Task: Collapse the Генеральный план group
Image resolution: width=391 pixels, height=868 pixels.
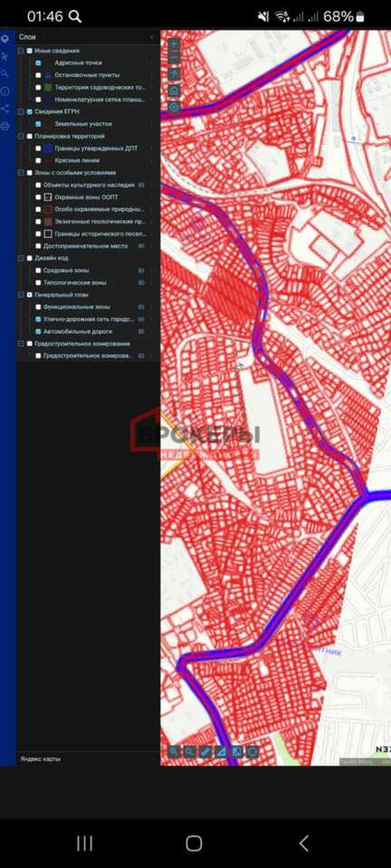Action: [x=21, y=295]
